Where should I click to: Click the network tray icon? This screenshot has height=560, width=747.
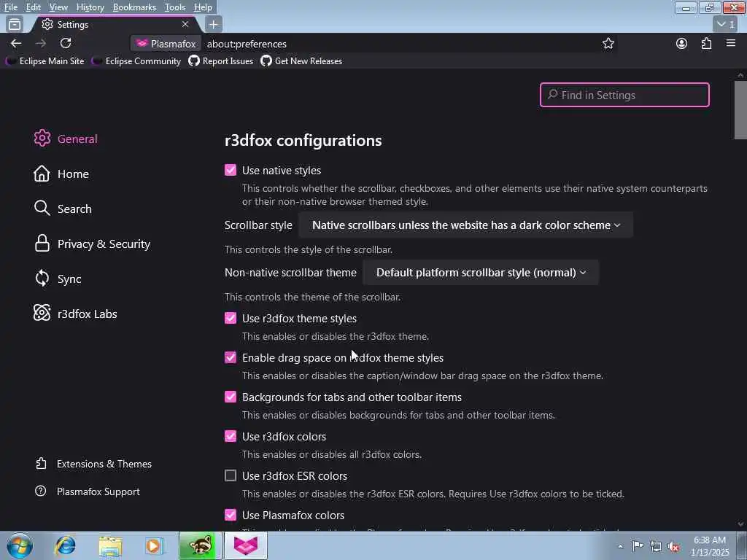point(656,547)
